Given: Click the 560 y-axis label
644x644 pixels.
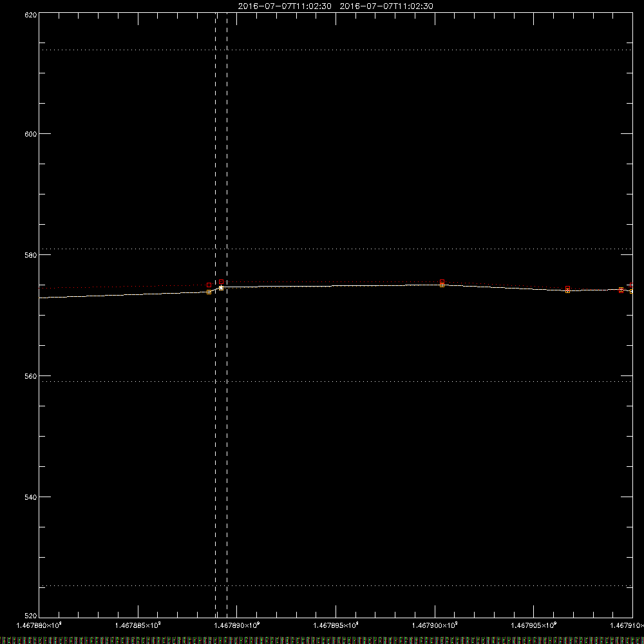Looking at the screenshot, I should point(31,376).
